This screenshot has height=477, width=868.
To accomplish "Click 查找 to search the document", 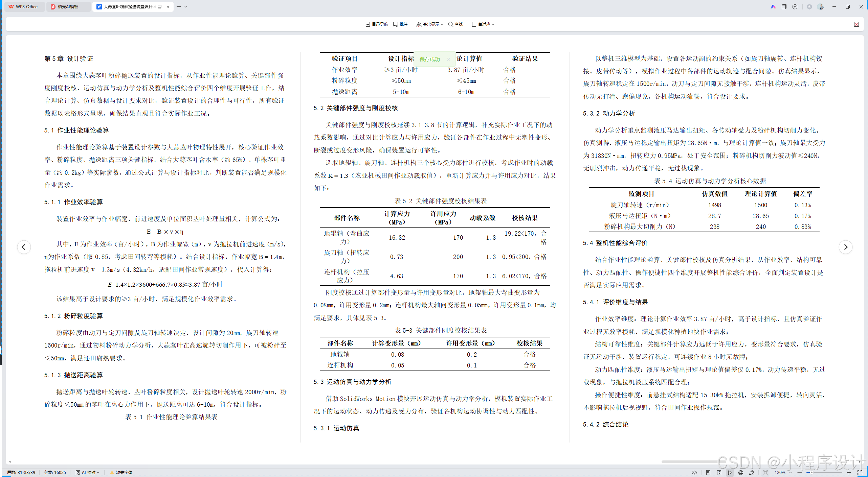I will point(455,24).
